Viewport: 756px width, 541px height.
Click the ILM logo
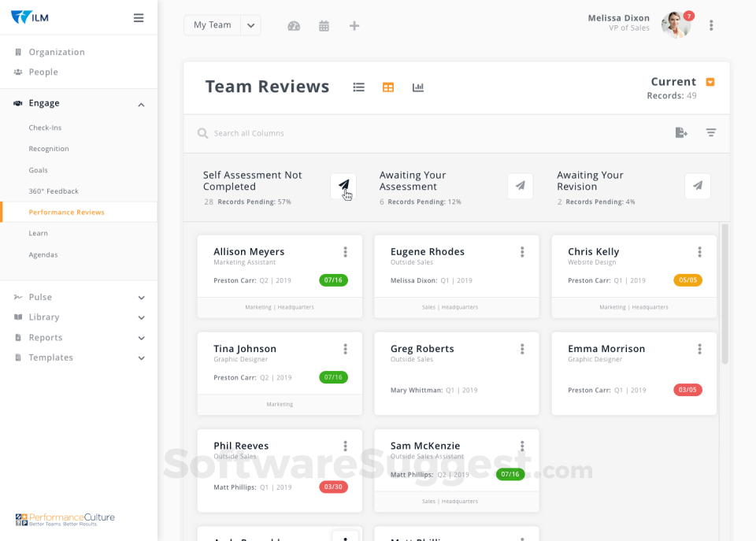[30, 17]
